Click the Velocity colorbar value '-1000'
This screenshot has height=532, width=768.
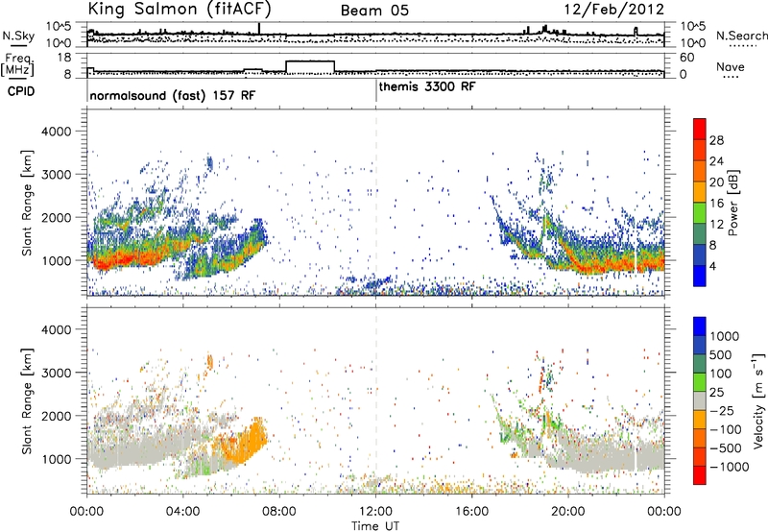pos(729,467)
